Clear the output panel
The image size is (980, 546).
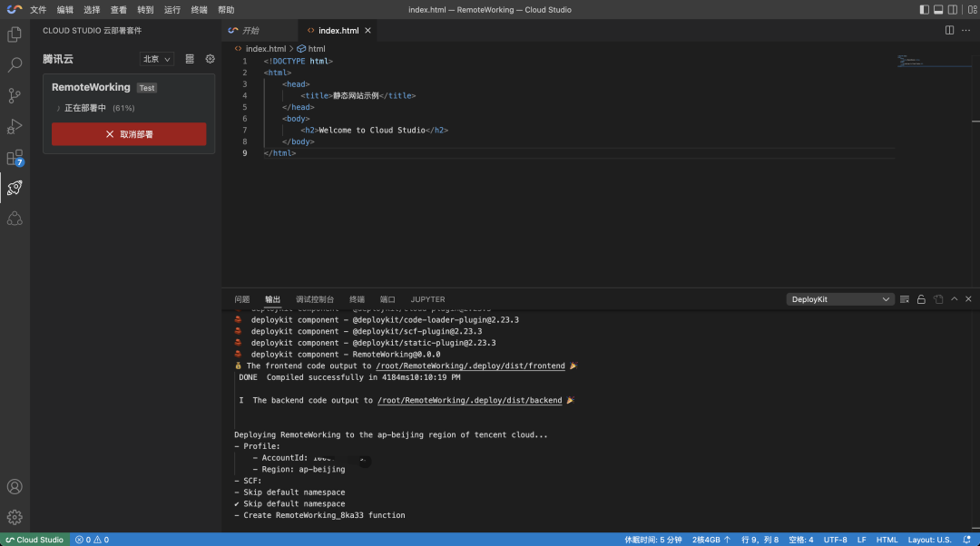[905, 299]
